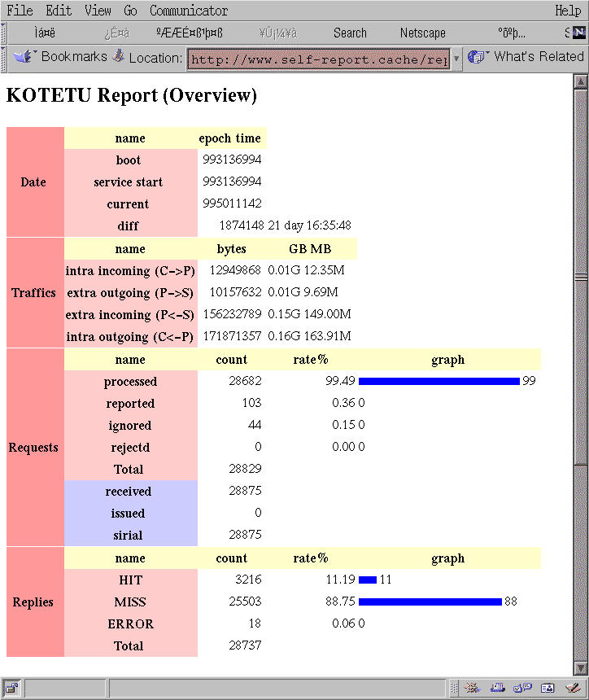Open the Go menu
This screenshot has height=700, width=589.
[130, 11]
